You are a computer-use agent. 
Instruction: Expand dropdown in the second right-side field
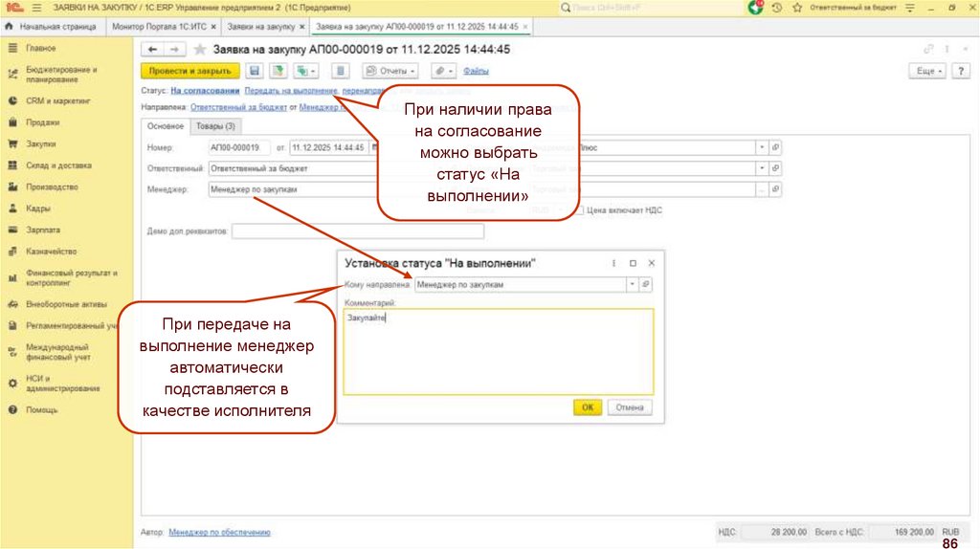pyautogui.click(x=761, y=168)
